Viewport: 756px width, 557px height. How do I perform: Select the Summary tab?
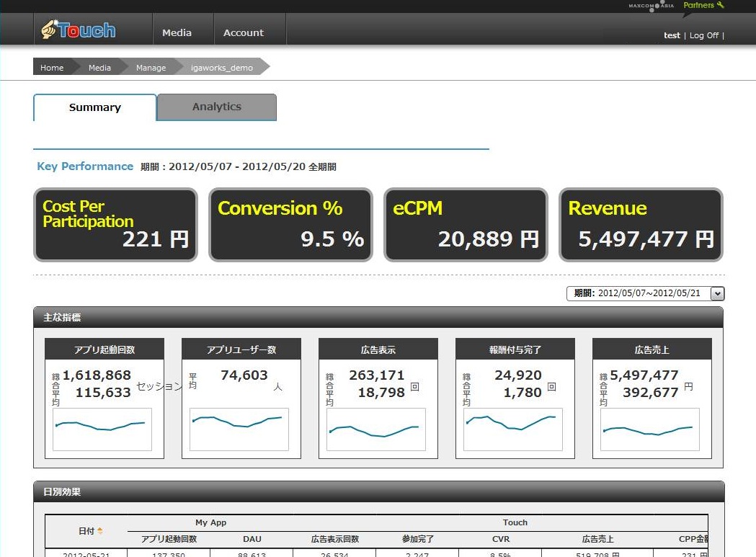95,107
